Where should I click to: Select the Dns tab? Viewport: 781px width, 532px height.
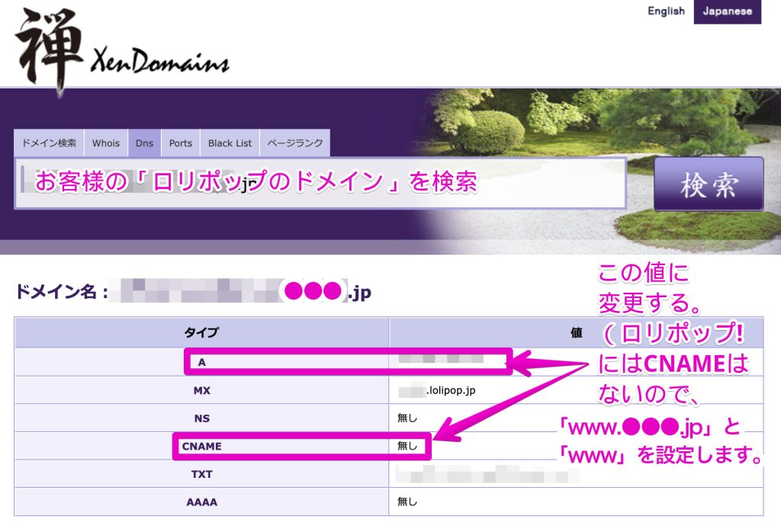point(144,143)
